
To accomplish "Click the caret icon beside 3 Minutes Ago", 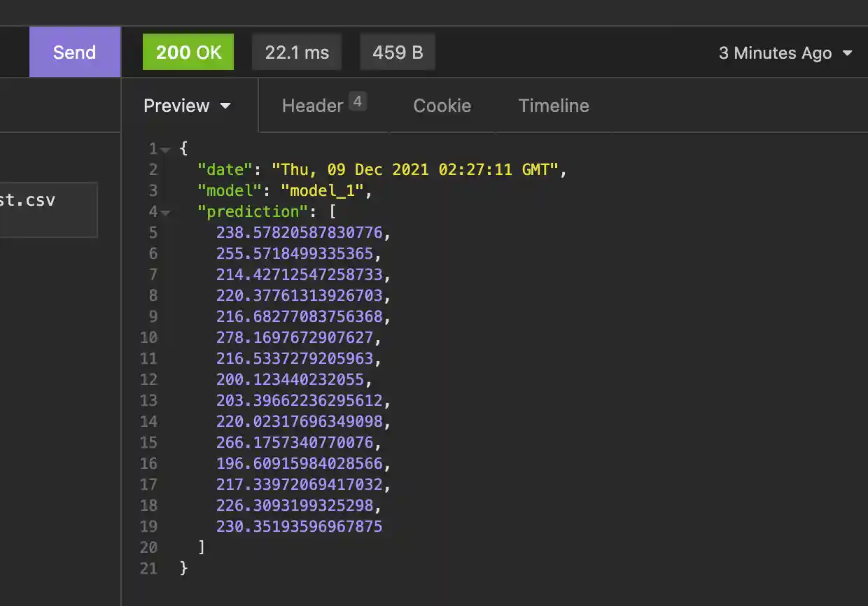I will [x=848, y=52].
